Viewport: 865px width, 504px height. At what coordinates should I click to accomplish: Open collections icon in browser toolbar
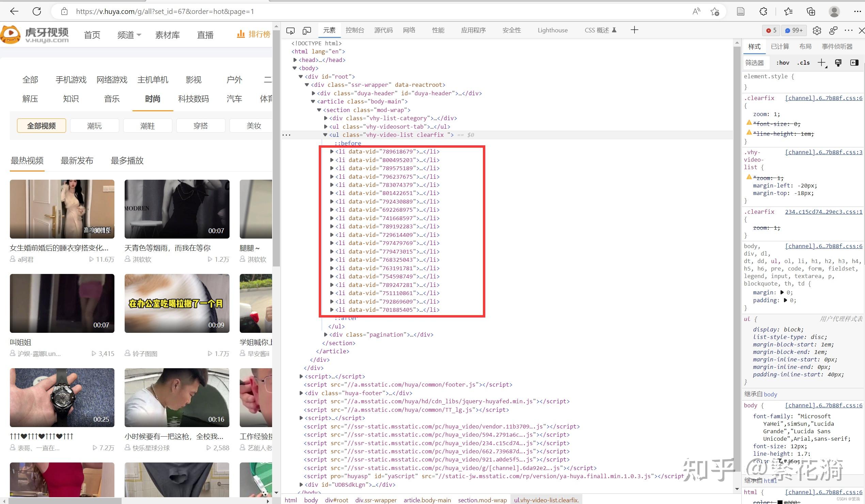pyautogui.click(x=811, y=11)
